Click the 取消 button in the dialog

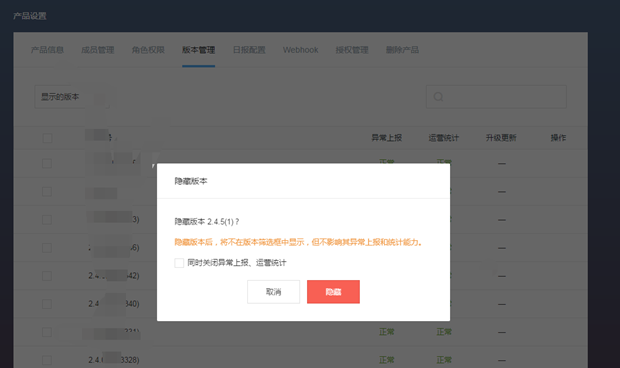point(274,292)
